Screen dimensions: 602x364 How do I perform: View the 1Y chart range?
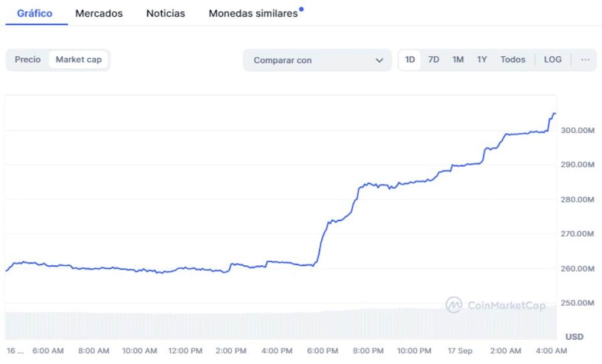[x=481, y=59]
